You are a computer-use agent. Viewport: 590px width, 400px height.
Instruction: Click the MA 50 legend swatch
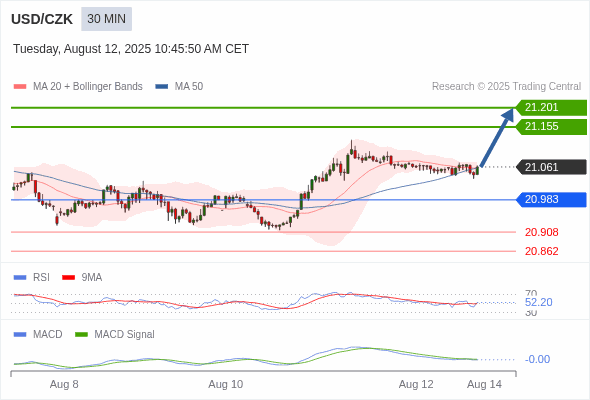coord(162,87)
